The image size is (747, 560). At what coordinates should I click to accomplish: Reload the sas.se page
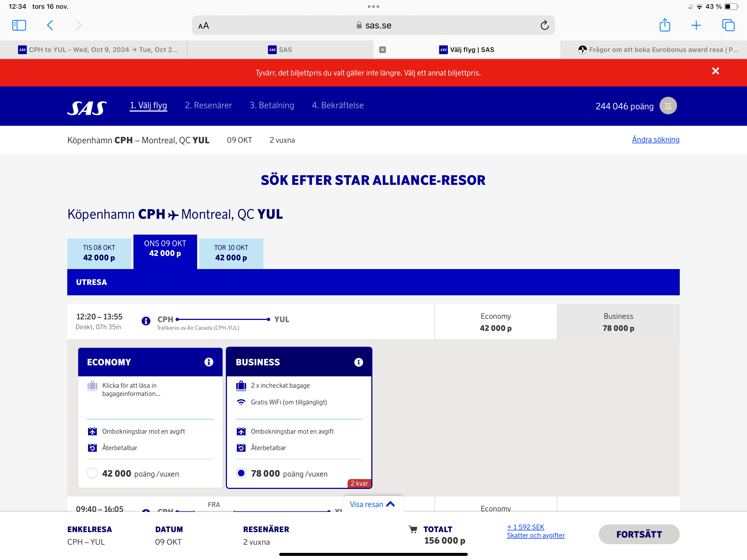pos(544,25)
